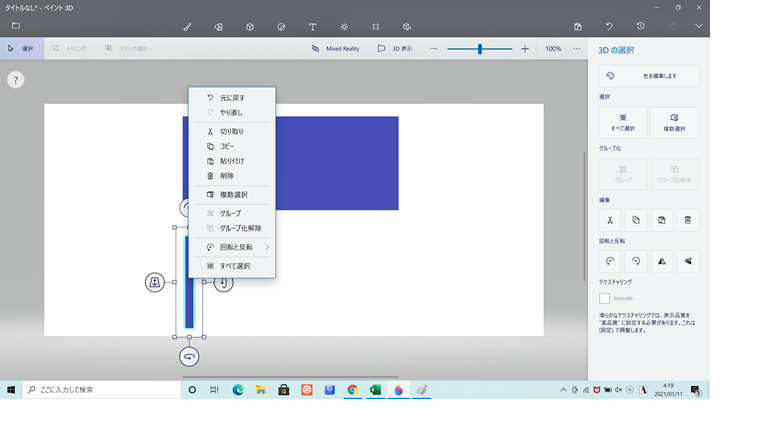760x428 pixels.
Task: Open the menu folder icon
Action: 16,26
